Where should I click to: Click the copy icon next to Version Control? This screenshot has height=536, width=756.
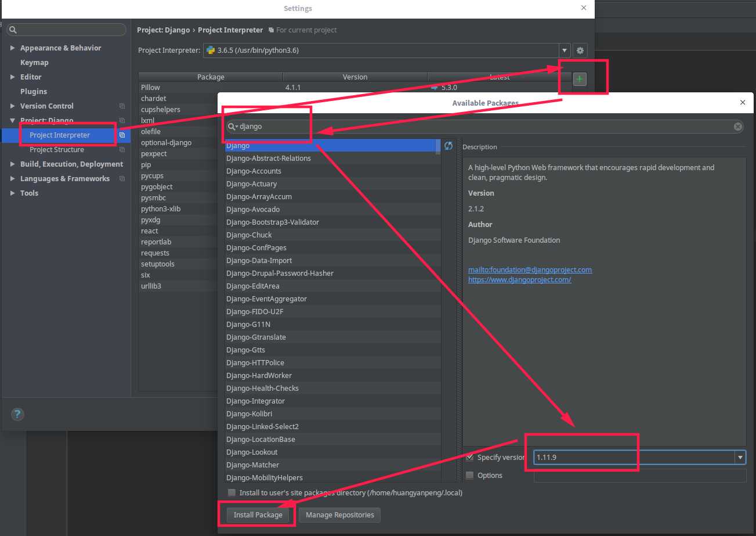pos(122,106)
